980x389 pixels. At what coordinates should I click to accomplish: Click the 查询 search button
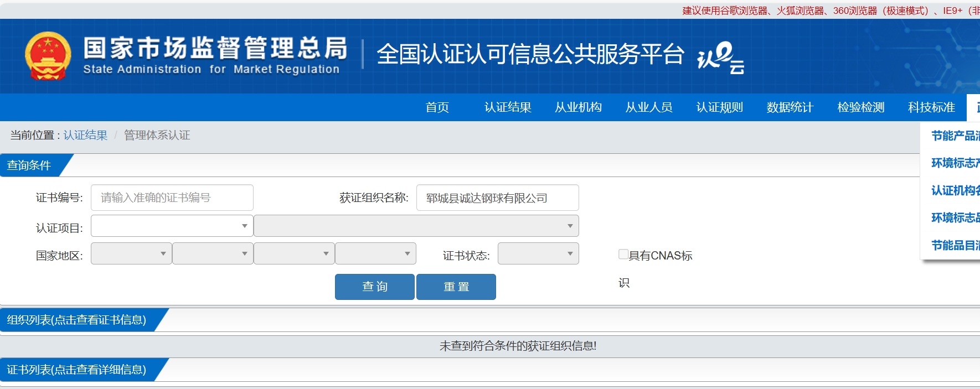(375, 287)
